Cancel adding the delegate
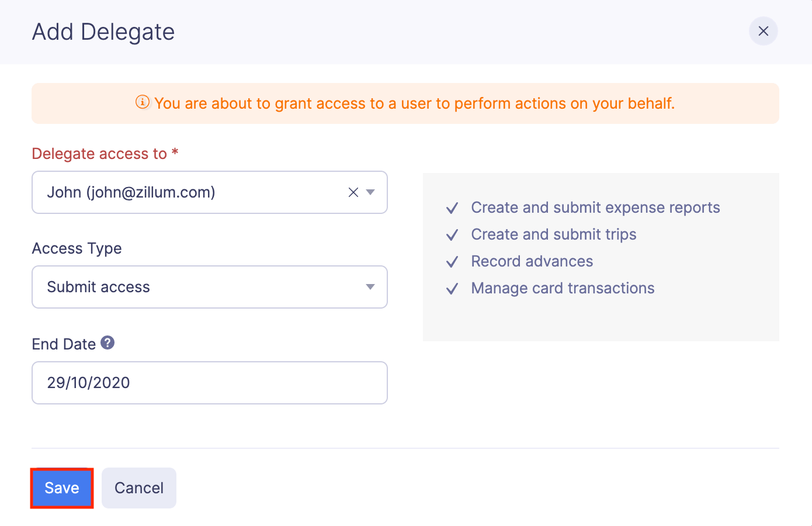Screen dimensions: 812x526 click(138, 487)
